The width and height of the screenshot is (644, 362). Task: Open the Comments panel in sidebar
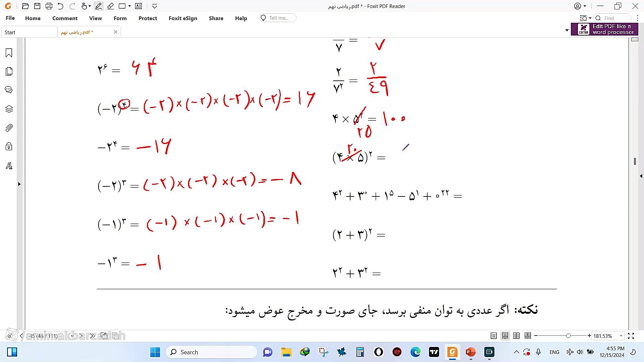pyautogui.click(x=9, y=90)
